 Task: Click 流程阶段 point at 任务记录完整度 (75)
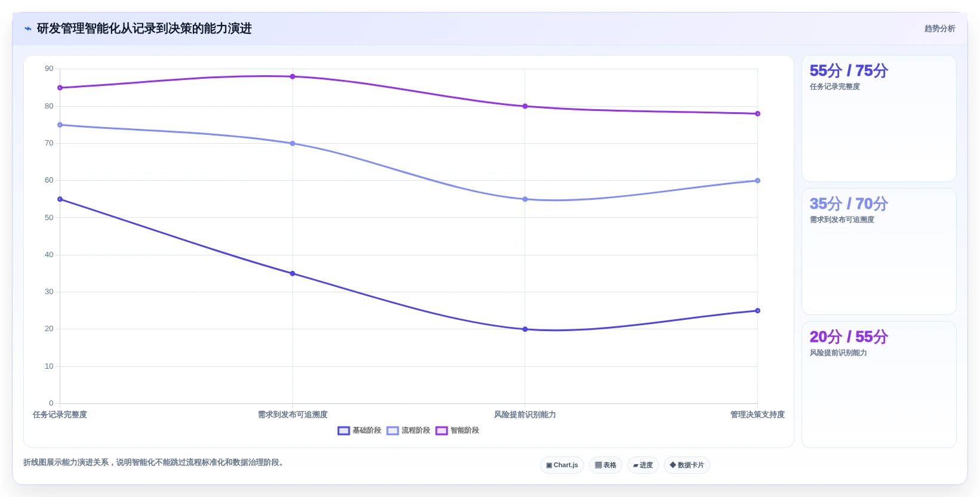(60, 125)
